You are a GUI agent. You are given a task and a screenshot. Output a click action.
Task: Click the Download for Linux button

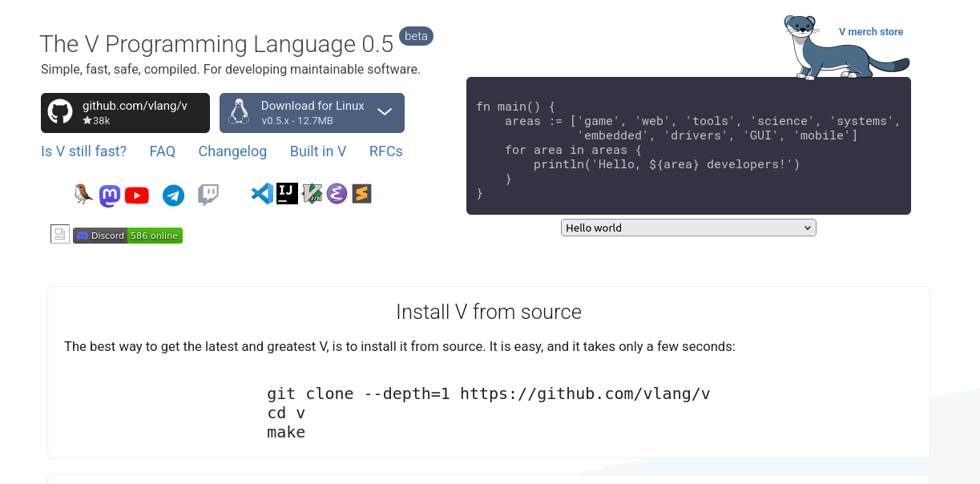(x=312, y=113)
